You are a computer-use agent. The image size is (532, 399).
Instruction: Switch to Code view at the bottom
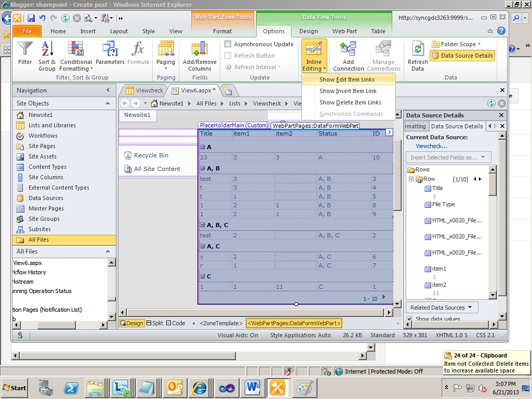coord(175,323)
